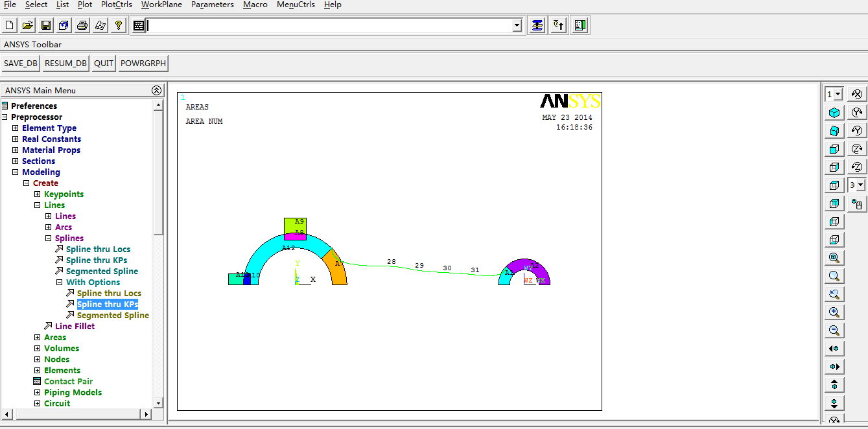Click the SAVE_DB toolbar button

tap(21, 64)
